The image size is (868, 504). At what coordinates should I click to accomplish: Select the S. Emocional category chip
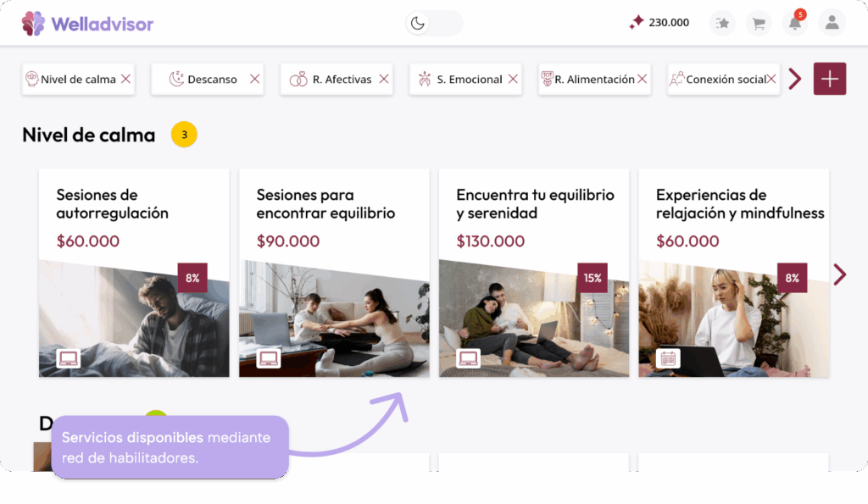click(465, 79)
